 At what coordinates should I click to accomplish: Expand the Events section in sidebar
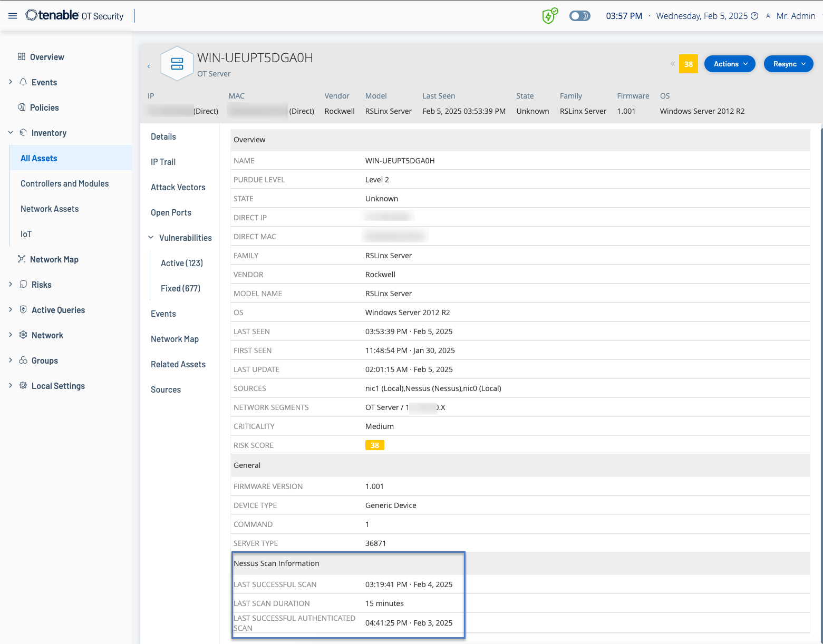(x=11, y=82)
